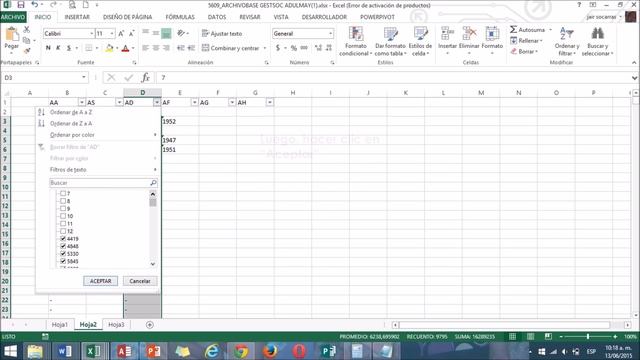Check the filter value 11

click(63, 224)
